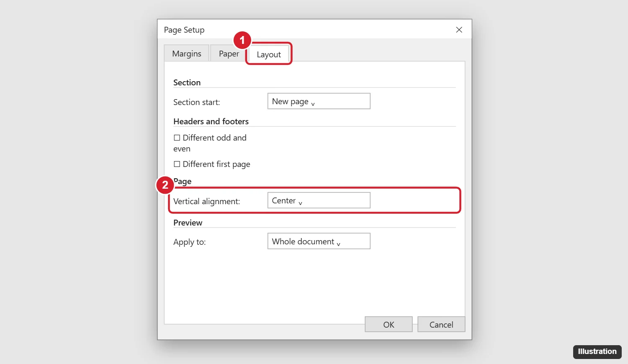This screenshot has width=628, height=364.
Task: Check Different first page option
Action: click(177, 164)
